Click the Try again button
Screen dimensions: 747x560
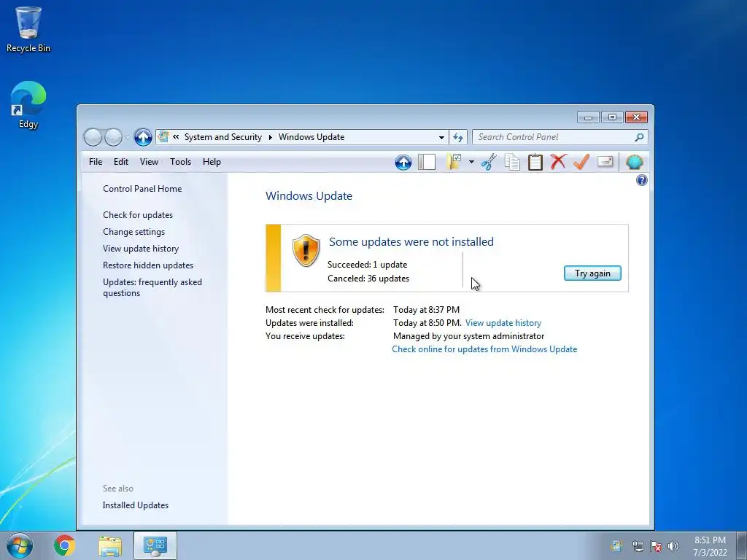pyautogui.click(x=592, y=273)
